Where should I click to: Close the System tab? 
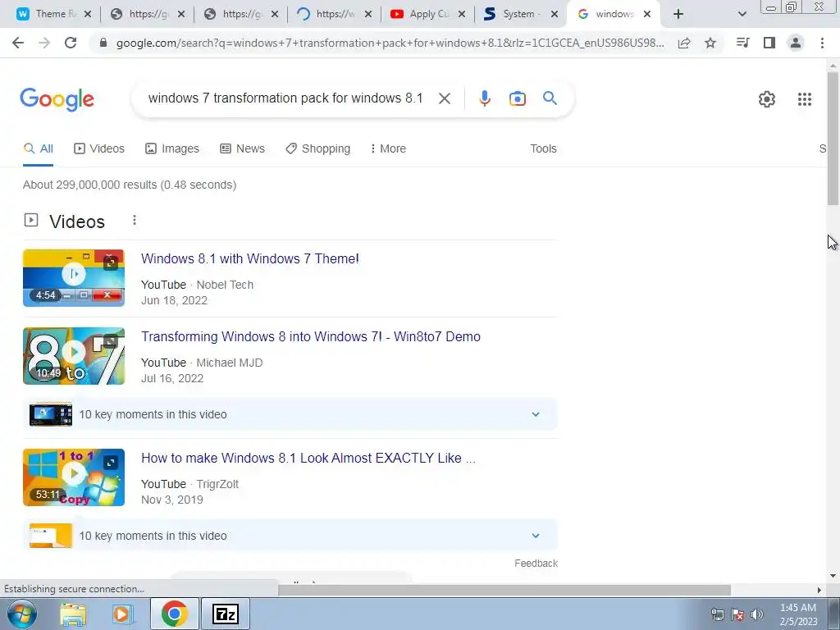coord(555,14)
